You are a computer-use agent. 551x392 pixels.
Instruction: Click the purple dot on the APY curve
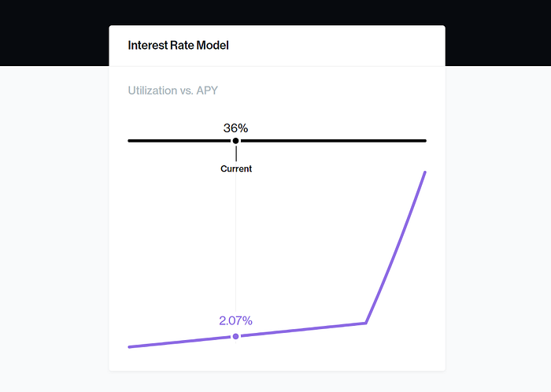[x=235, y=336]
